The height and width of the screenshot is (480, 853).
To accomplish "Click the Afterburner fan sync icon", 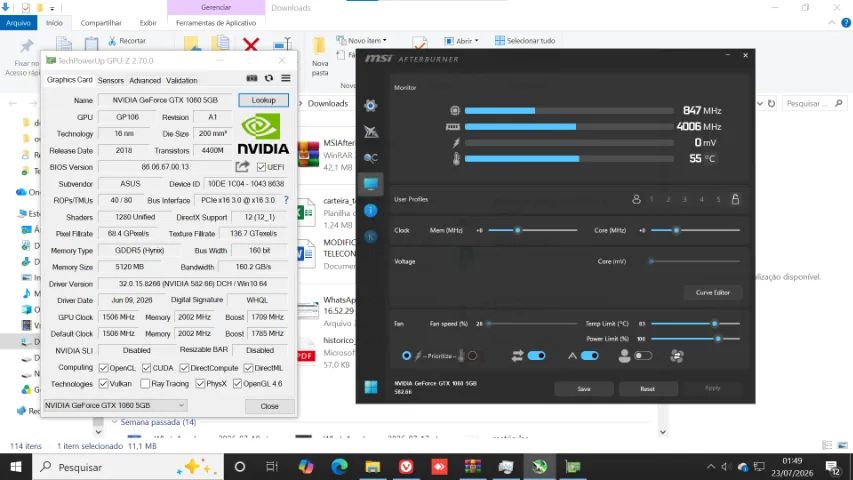I will click(677, 356).
